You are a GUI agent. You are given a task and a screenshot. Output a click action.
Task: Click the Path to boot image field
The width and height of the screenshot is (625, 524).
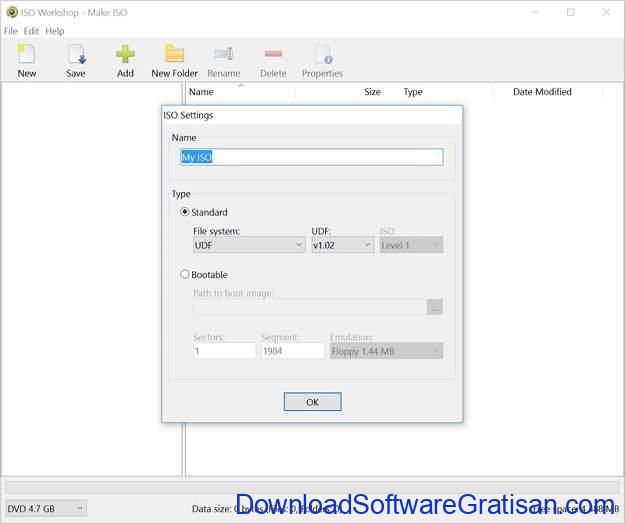pyautogui.click(x=310, y=307)
